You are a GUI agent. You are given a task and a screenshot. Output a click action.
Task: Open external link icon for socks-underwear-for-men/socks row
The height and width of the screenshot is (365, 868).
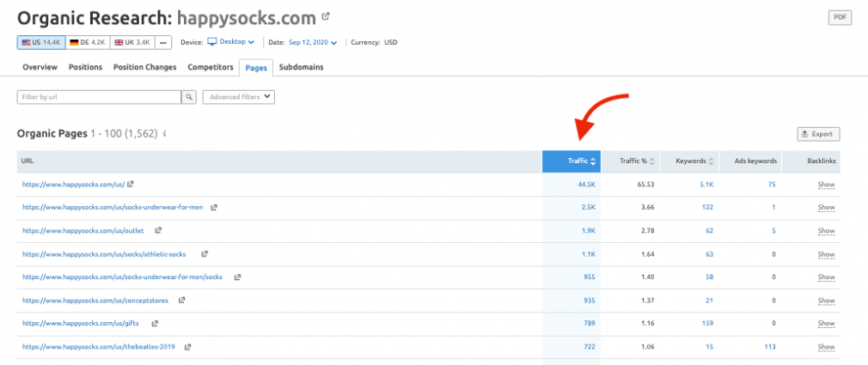(x=237, y=277)
